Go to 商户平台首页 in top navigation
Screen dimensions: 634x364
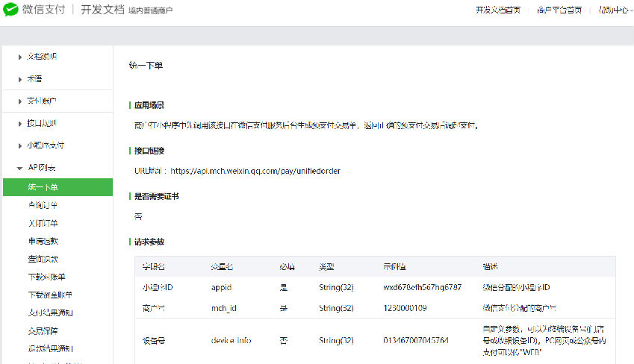(x=559, y=10)
